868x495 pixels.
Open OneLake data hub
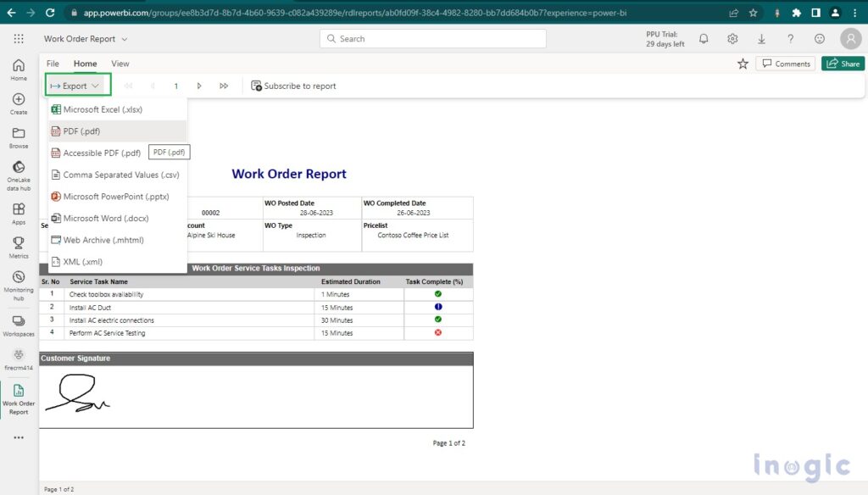click(x=19, y=176)
